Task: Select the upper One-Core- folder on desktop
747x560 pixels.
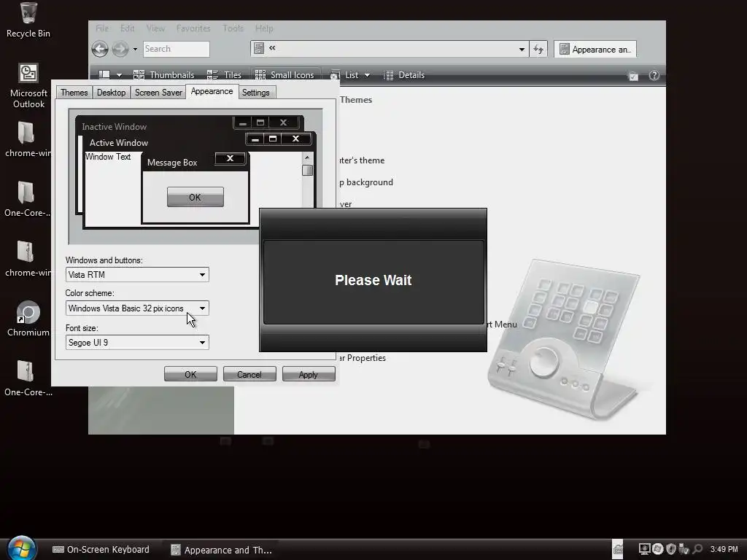Action: tap(27, 199)
